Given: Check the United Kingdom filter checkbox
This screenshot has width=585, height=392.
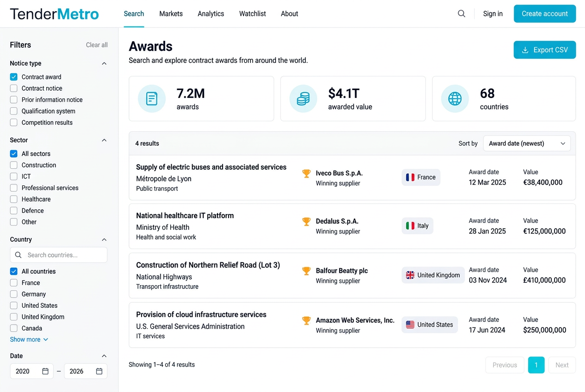Looking at the screenshot, I should pos(14,317).
